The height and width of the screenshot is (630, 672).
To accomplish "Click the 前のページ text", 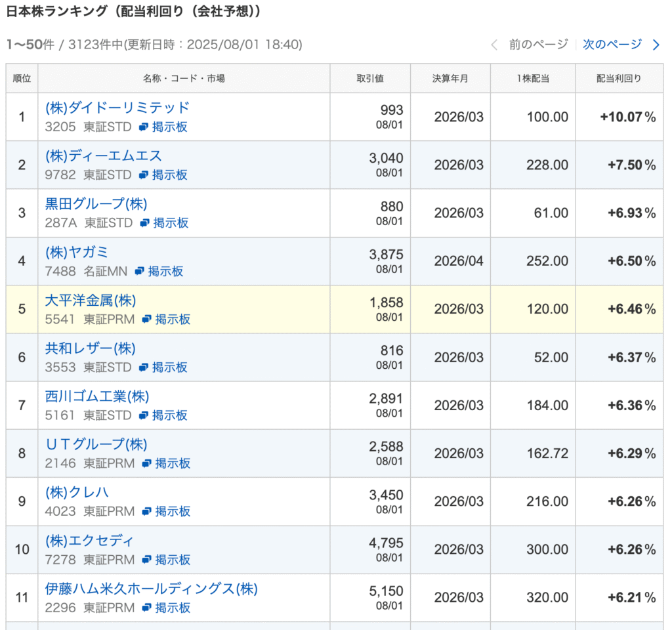I will coord(538,44).
